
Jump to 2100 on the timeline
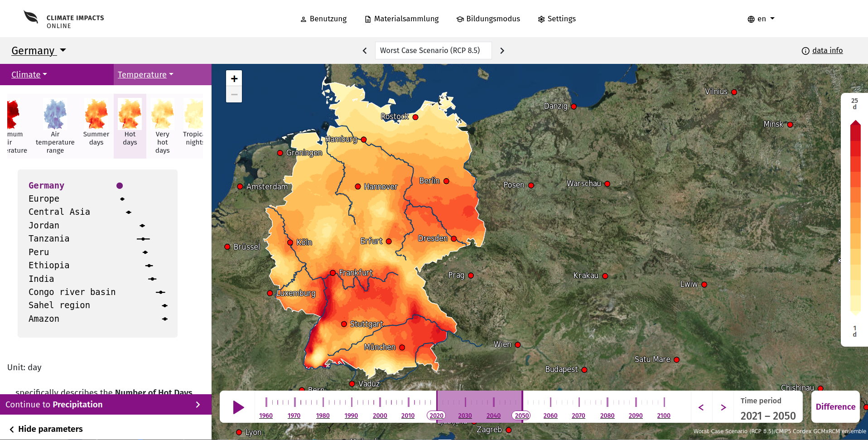[664, 416]
